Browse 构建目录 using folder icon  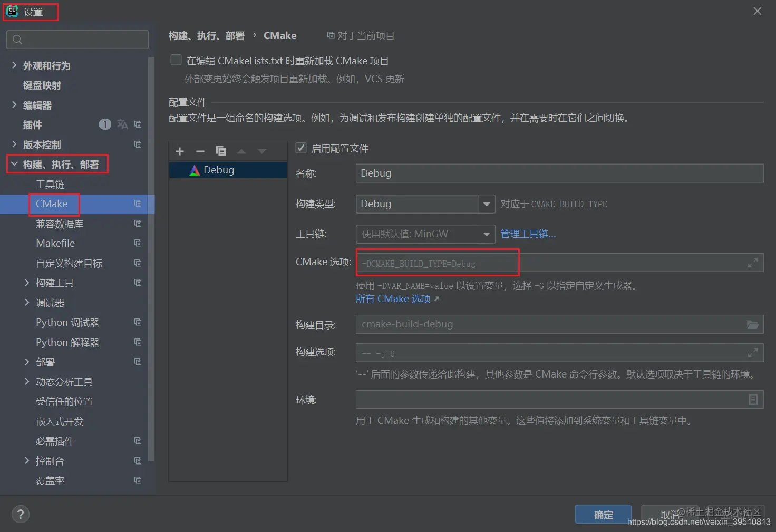[x=752, y=324]
